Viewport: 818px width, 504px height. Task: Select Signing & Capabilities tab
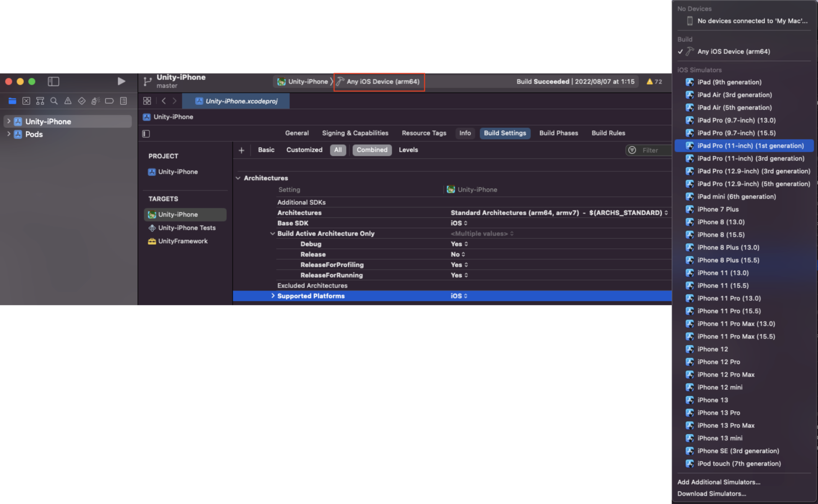click(354, 132)
